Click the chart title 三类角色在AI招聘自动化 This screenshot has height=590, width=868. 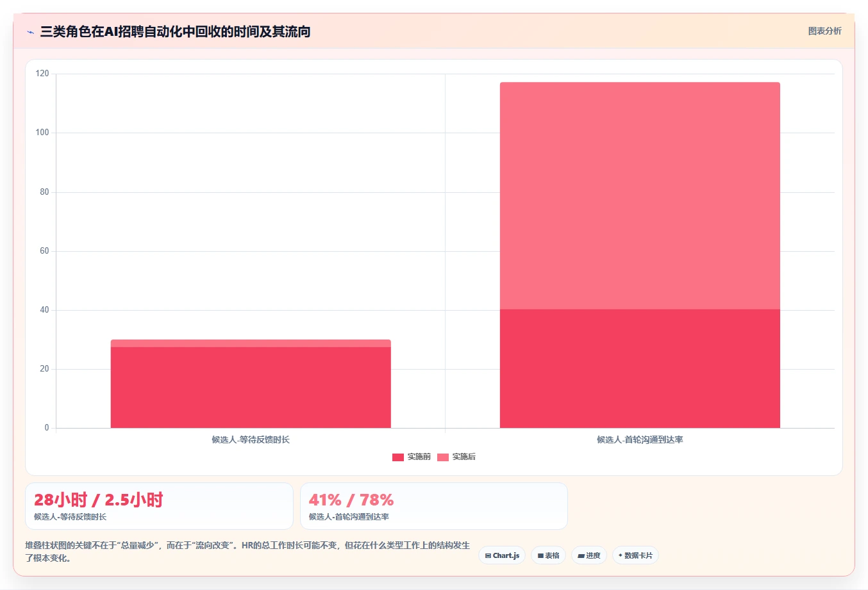pyautogui.click(x=175, y=31)
